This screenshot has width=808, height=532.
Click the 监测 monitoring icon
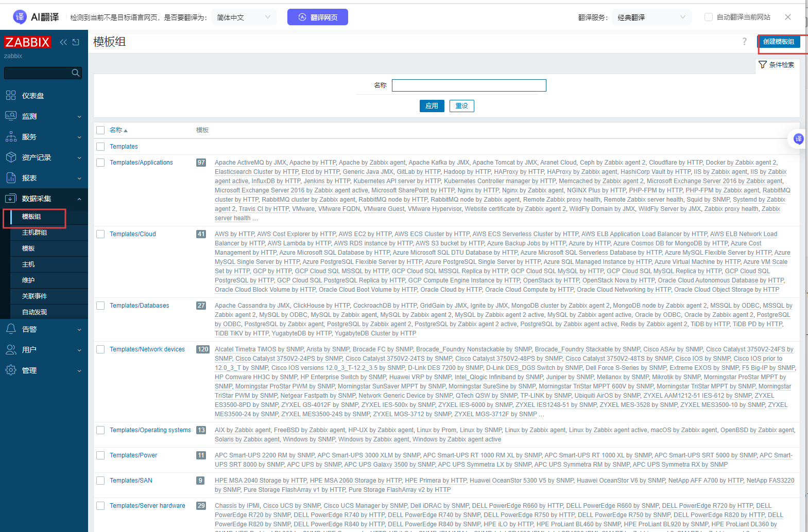[x=11, y=116]
